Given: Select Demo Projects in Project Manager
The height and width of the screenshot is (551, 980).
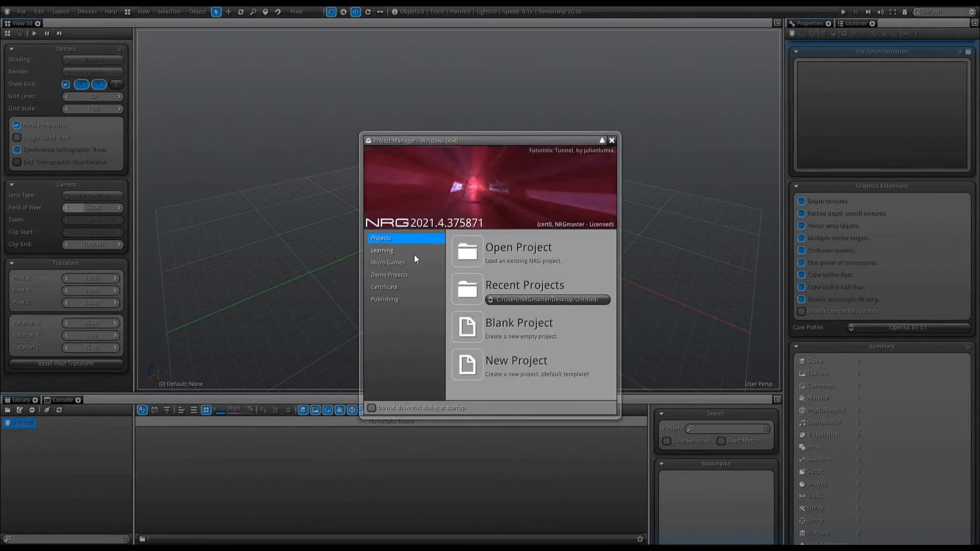Looking at the screenshot, I should (389, 275).
